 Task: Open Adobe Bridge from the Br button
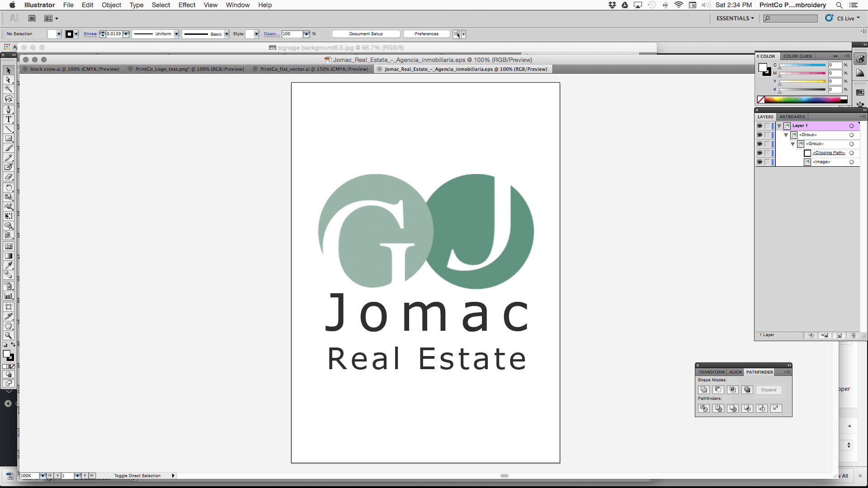tap(32, 19)
